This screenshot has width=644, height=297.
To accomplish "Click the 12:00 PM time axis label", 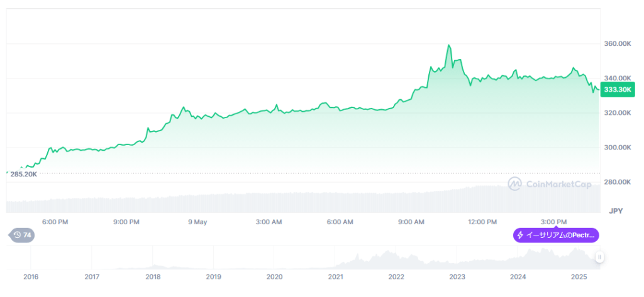I will [483, 222].
